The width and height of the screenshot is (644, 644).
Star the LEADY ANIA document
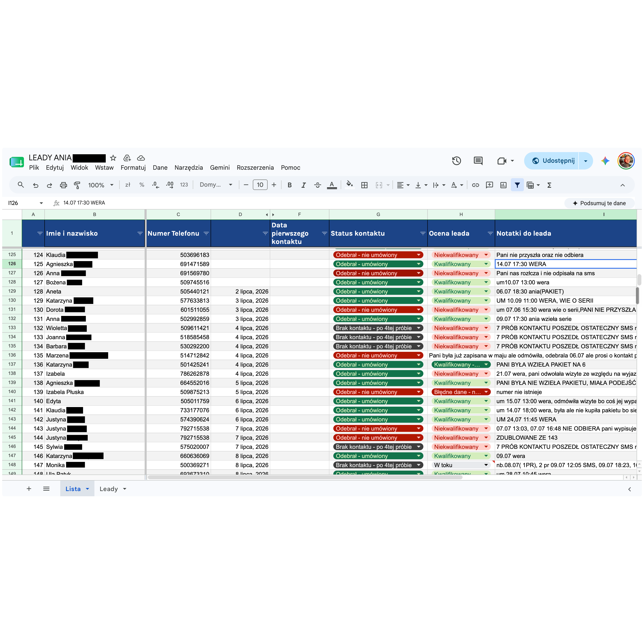(x=113, y=158)
